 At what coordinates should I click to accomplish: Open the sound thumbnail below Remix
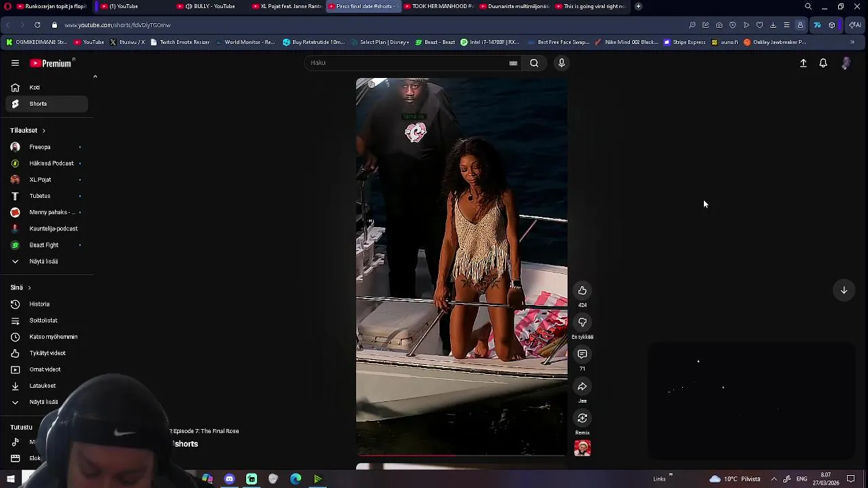582,448
